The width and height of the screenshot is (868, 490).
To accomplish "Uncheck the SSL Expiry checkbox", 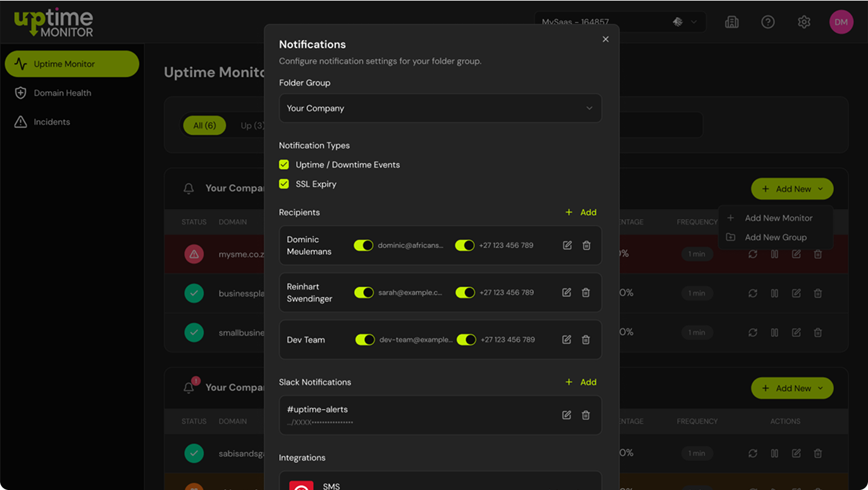I will click(284, 184).
